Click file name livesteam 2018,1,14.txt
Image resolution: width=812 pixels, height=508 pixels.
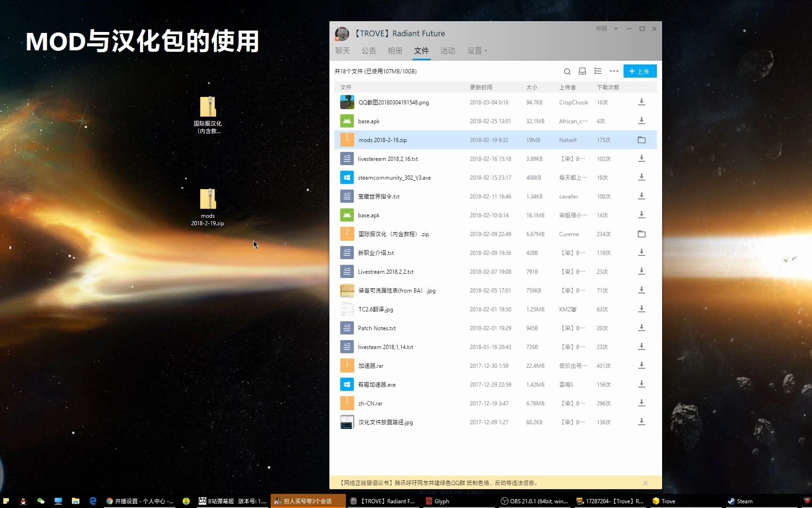coord(385,347)
